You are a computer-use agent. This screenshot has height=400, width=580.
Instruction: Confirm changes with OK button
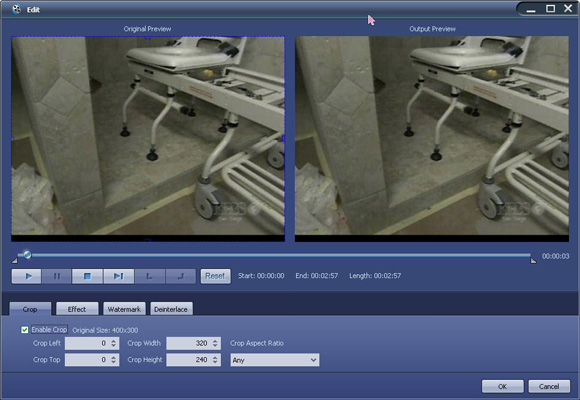(x=502, y=386)
